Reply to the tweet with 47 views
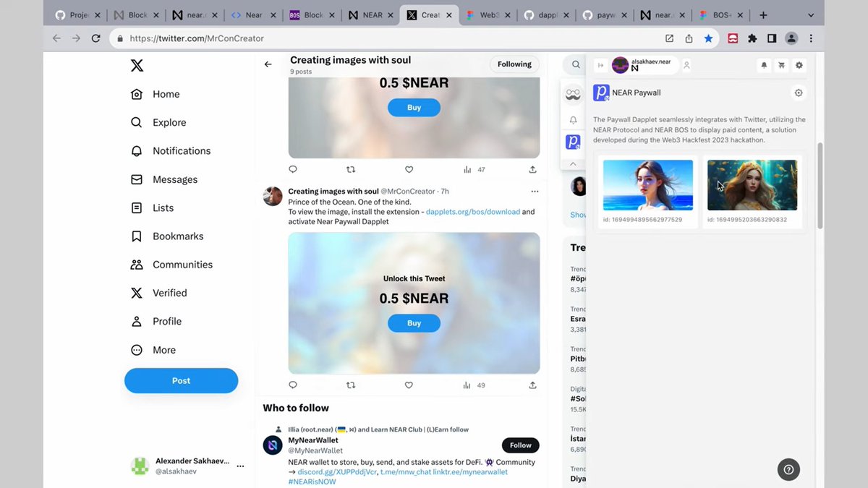The height and width of the screenshot is (488, 868). pyautogui.click(x=293, y=169)
